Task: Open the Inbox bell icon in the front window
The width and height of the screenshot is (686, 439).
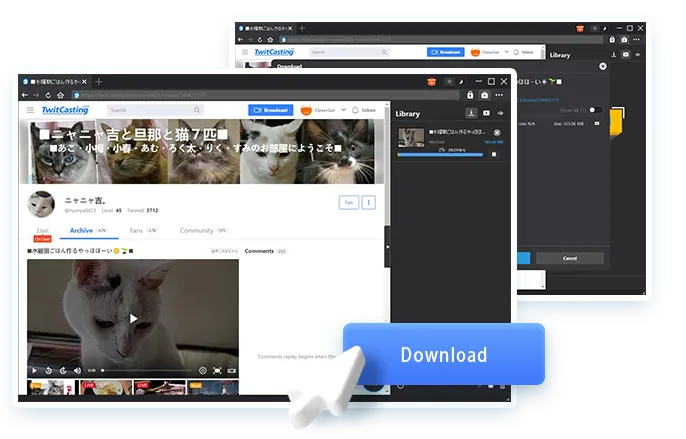Action: [355, 110]
